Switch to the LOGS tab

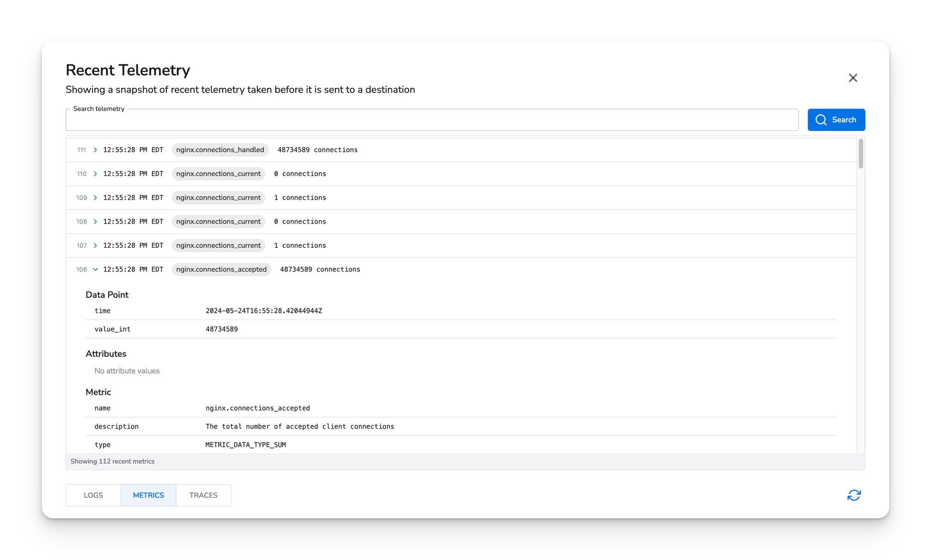(x=93, y=495)
